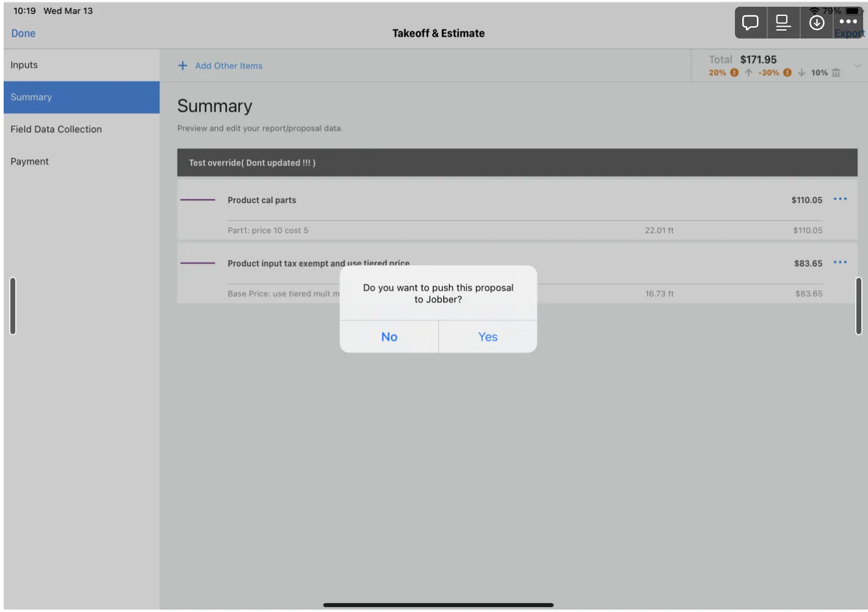Open the Inputs section
This screenshot has height=612, width=868.
82,65
